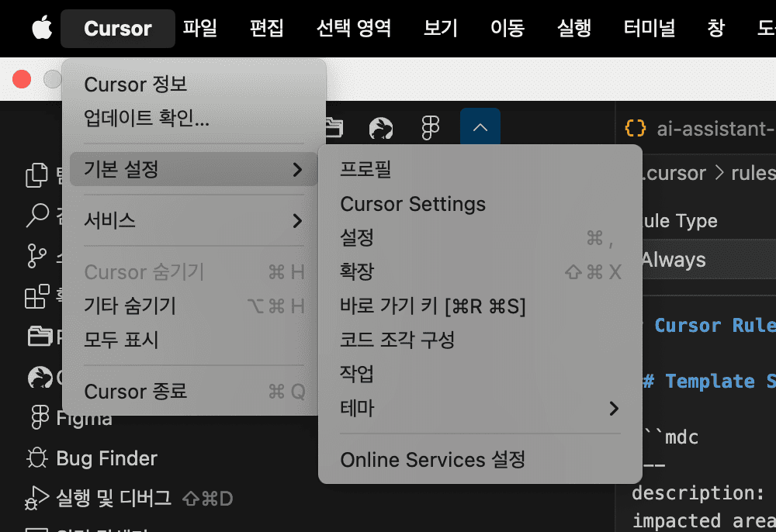Click the red close window button
Screen dimensions: 776x532
click(22, 79)
